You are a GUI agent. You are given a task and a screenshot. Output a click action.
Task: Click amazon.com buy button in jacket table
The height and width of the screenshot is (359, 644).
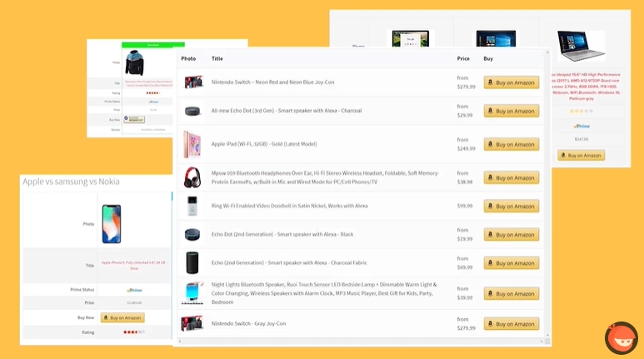tap(134, 120)
